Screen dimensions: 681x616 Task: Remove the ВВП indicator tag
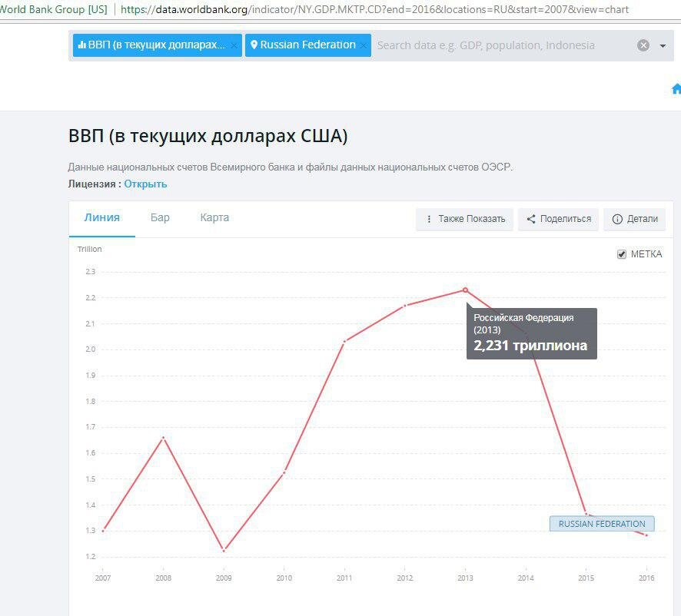click(234, 45)
